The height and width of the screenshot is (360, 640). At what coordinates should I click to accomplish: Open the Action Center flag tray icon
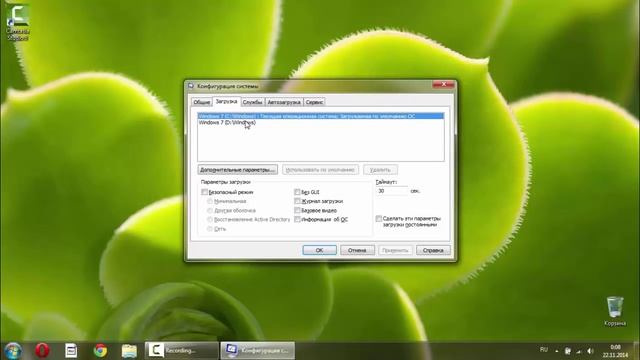click(567, 351)
